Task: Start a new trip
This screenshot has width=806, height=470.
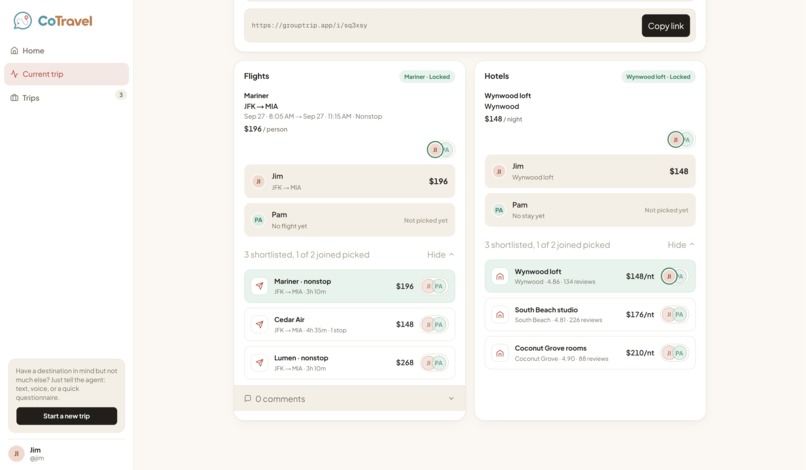Action: click(x=66, y=416)
